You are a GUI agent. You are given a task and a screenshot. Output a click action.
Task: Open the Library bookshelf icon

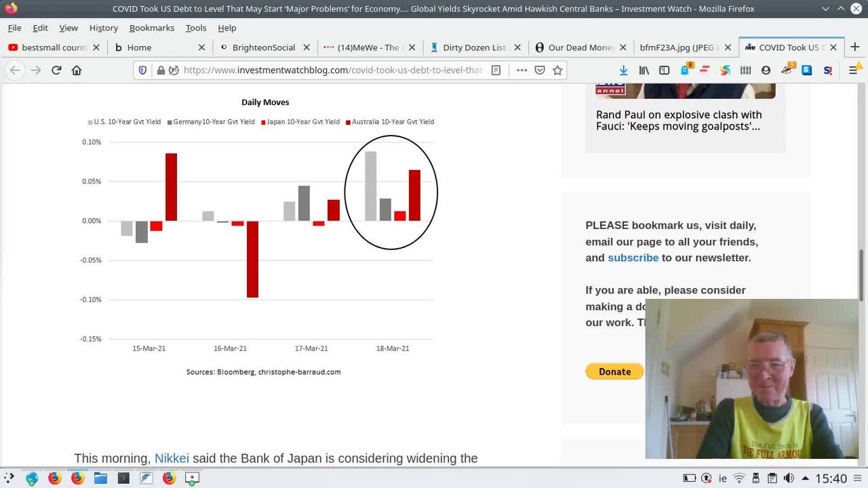pyautogui.click(x=644, y=70)
